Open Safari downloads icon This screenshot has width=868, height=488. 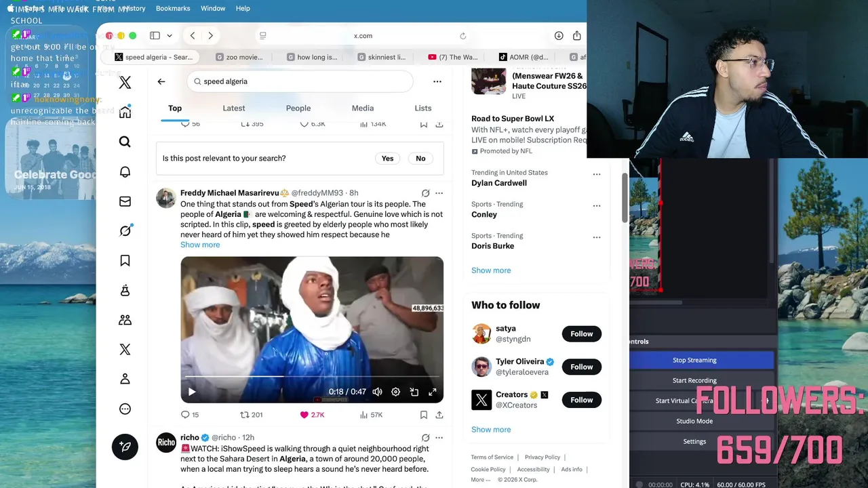559,36
